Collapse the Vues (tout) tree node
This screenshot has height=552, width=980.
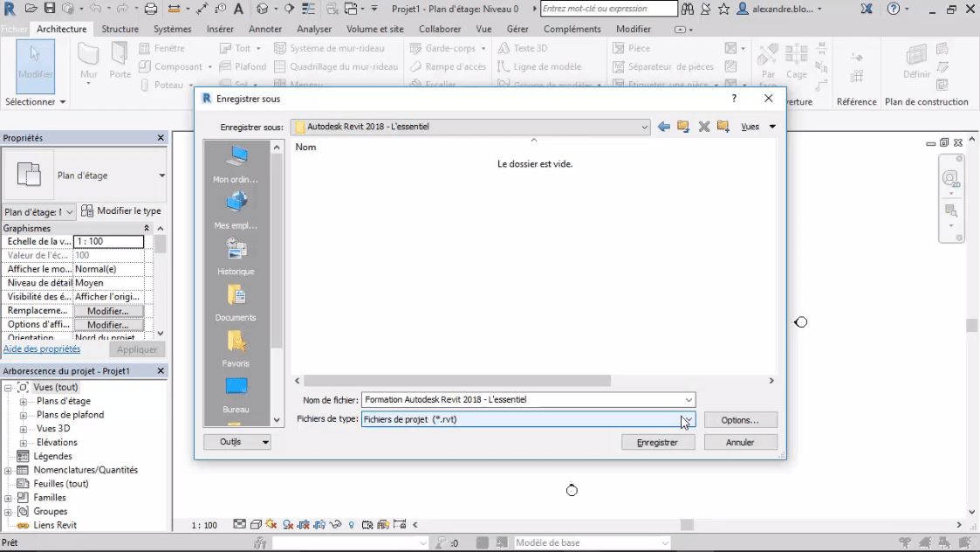pos(8,388)
